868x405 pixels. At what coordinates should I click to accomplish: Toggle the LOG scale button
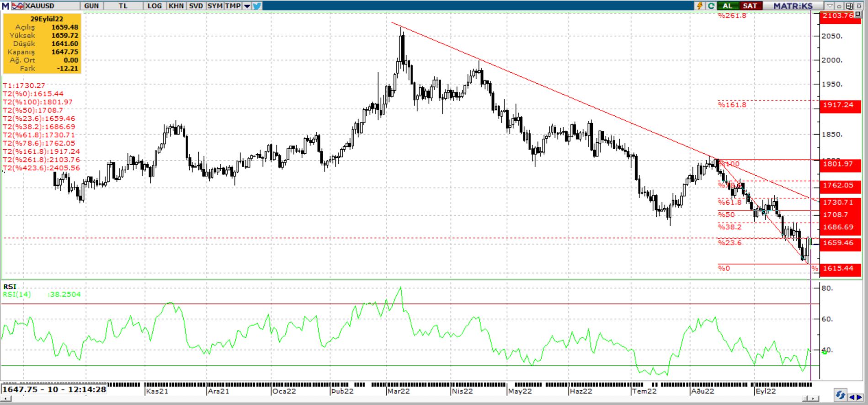[154, 6]
